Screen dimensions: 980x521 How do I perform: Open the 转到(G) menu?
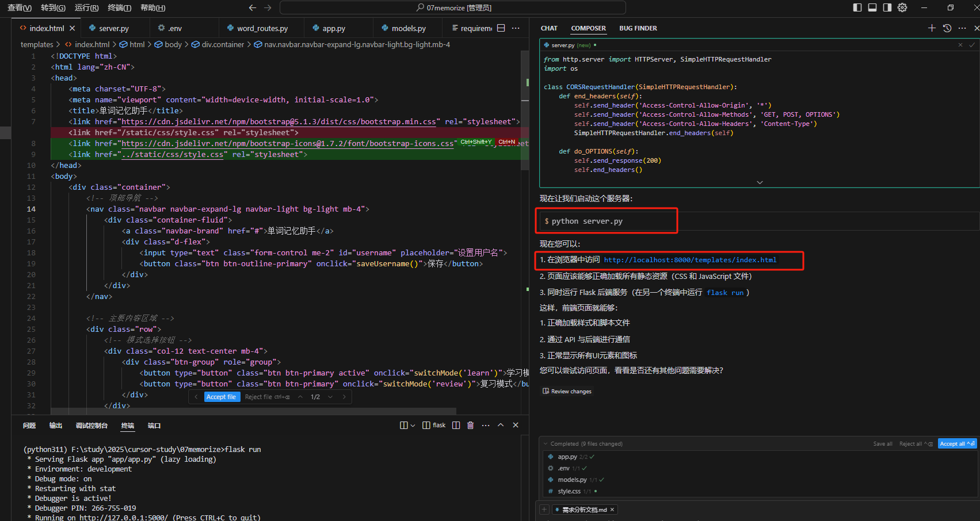[x=53, y=7]
